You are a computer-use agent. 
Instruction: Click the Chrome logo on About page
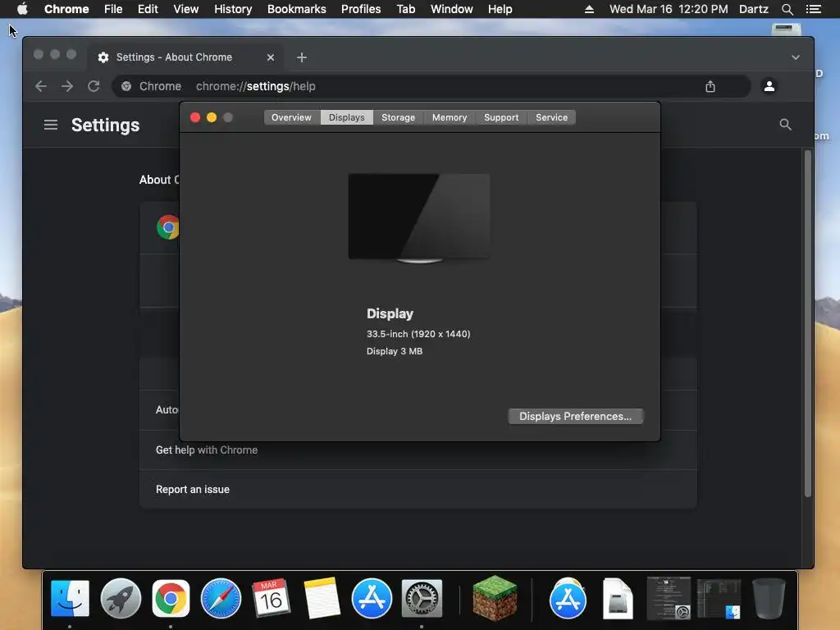[167, 227]
